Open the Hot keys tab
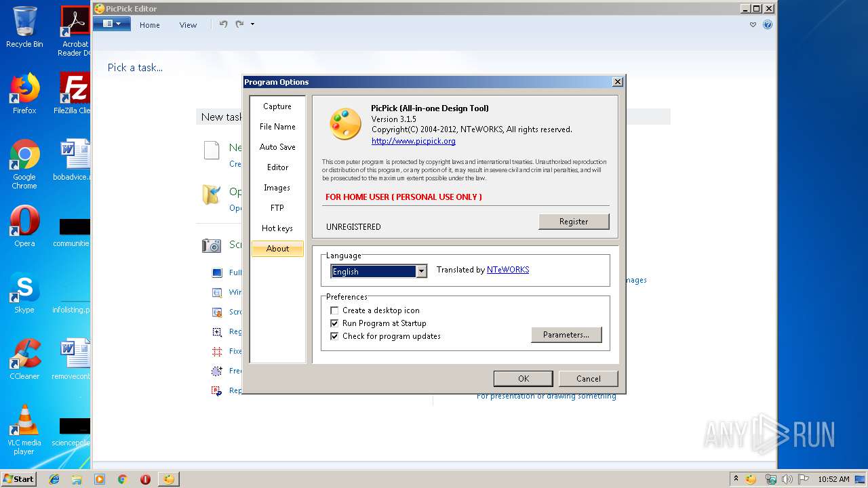868x488 pixels. click(277, 228)
